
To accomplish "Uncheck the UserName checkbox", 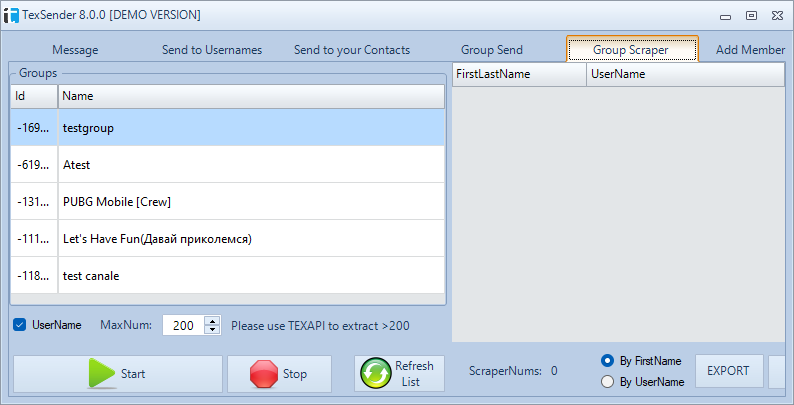I will (19, 325).
